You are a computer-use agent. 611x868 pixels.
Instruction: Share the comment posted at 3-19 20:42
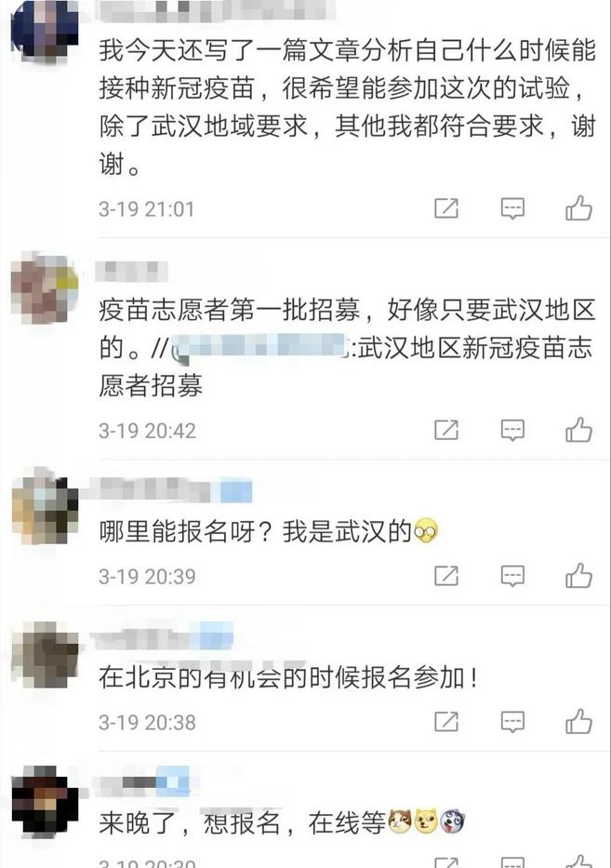click(x=446, y=430)
